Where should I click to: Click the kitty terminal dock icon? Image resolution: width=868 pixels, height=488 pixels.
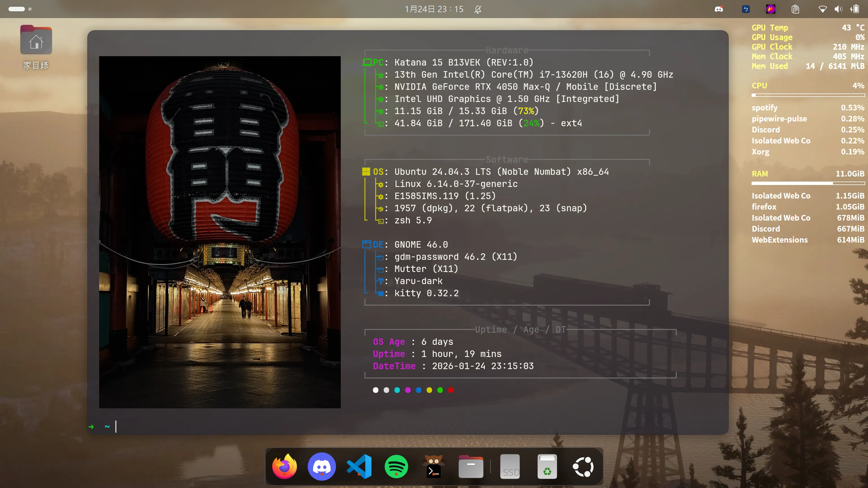coord(433,467)
